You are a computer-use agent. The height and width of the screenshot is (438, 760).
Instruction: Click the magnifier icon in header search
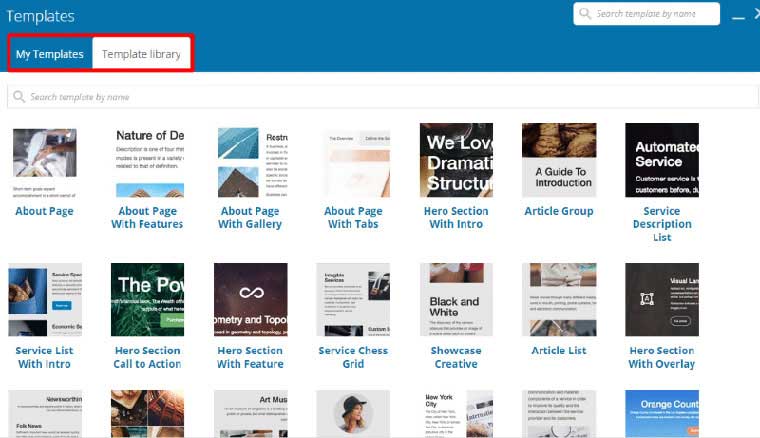tap(585, 14)
